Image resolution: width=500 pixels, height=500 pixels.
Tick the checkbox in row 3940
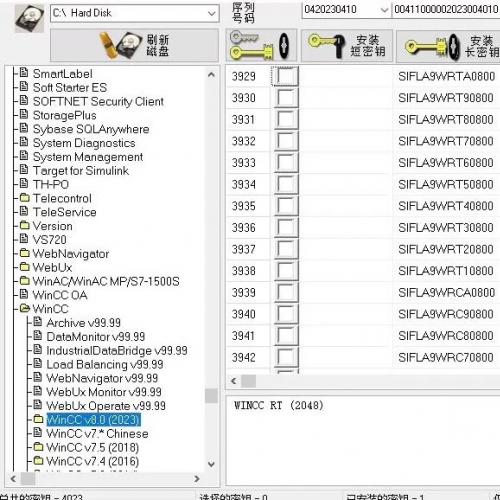(x=286, y=314)
